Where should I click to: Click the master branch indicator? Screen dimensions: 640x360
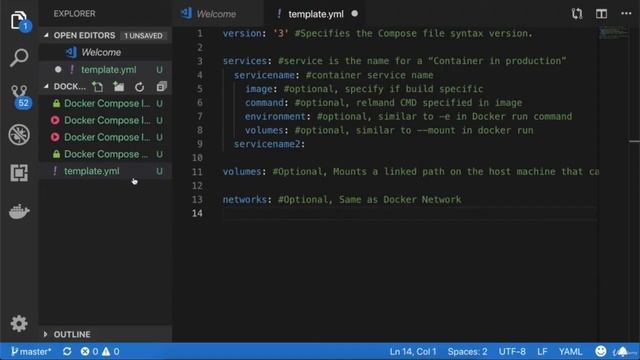(31, 351)
